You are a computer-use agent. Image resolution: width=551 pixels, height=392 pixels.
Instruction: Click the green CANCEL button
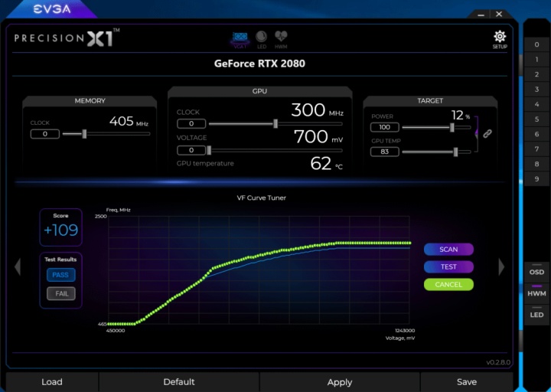[x=448, y=284]
